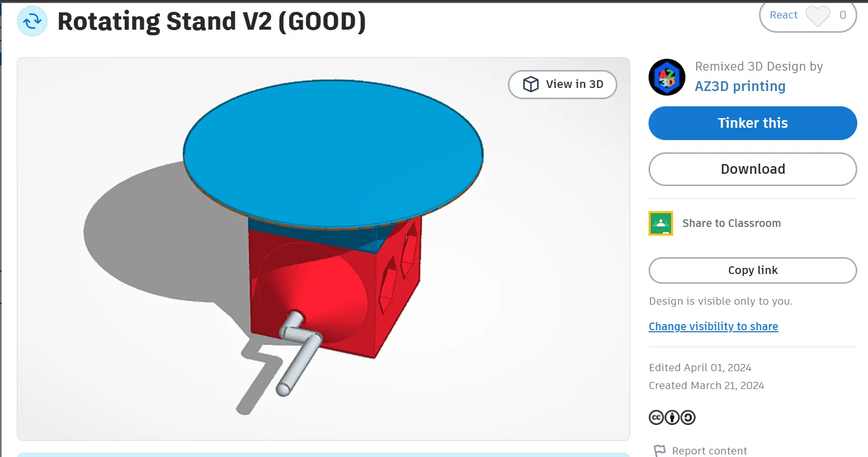Click the Report content flag icon
The image size is (868, 457).
[660, 451]
